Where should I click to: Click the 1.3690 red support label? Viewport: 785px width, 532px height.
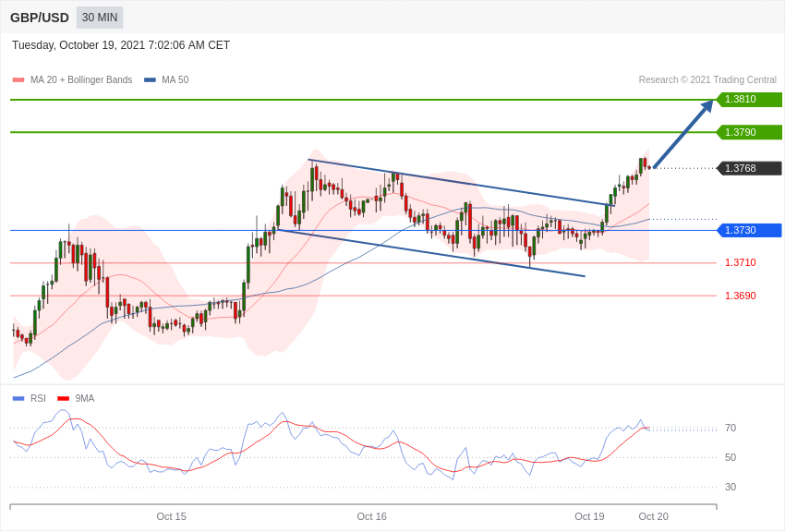(741, 296)
